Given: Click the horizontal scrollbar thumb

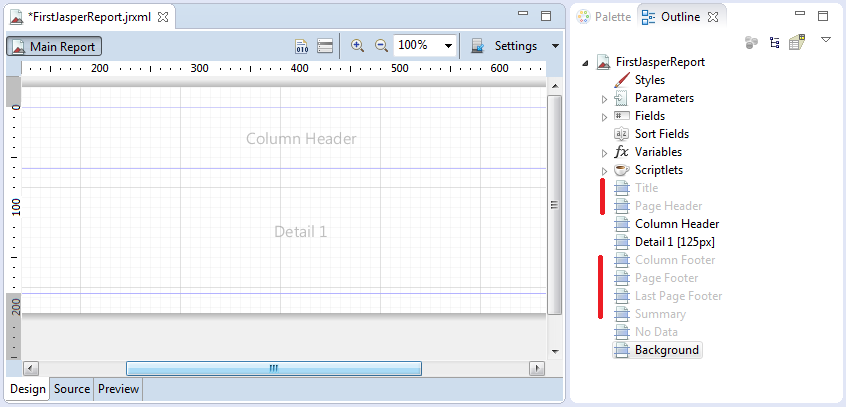Looking at the screenshot, I should pos(274,369).
